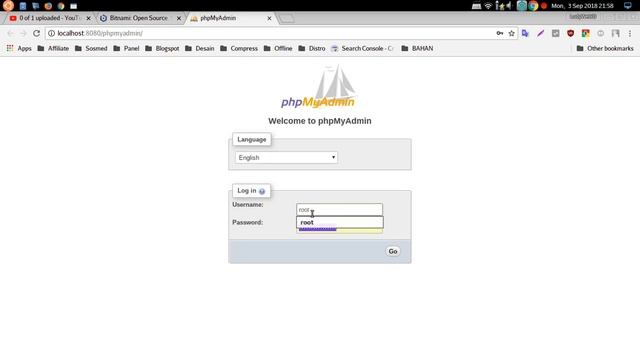
Task: Click the Username input field
Action: coord(339,210)
